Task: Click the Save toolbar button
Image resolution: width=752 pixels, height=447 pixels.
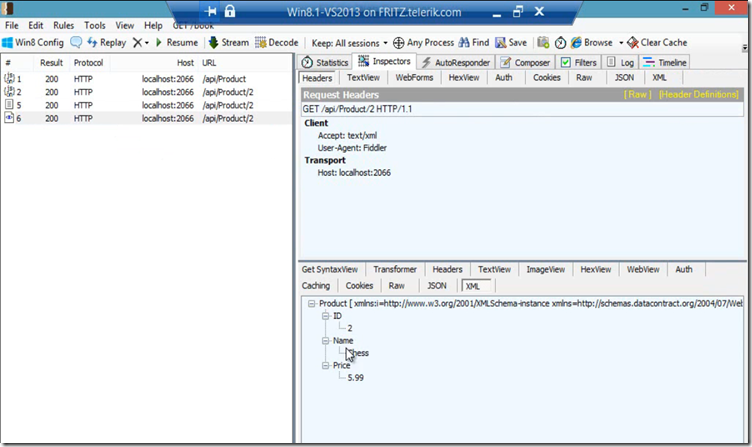Action: pyautogui.click(x=511, y=43)
